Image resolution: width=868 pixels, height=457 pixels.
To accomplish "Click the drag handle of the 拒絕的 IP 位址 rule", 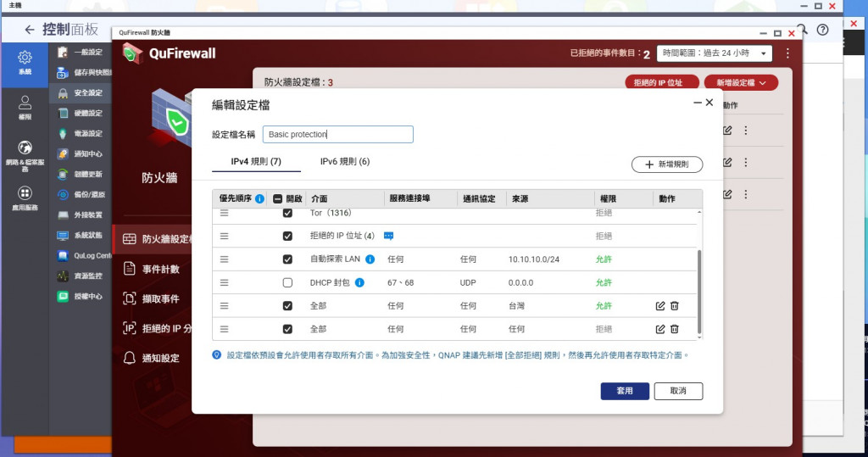I will (224, 236).
